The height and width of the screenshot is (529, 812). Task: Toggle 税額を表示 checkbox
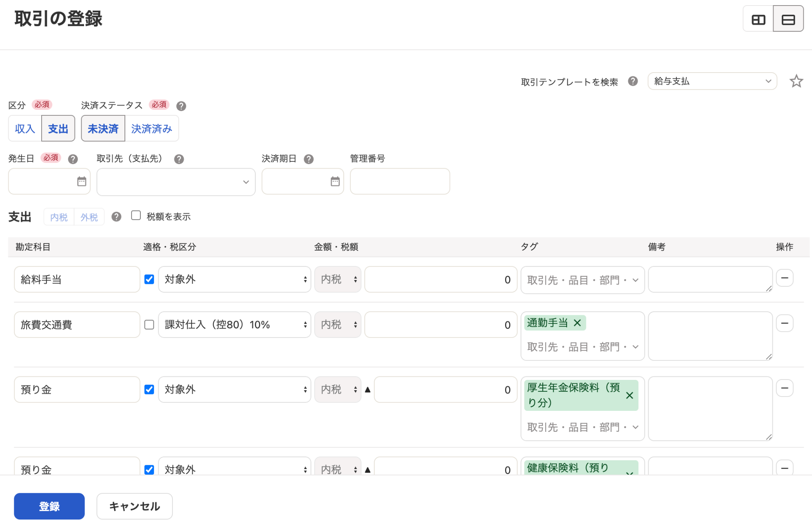[x=136, y=215]
